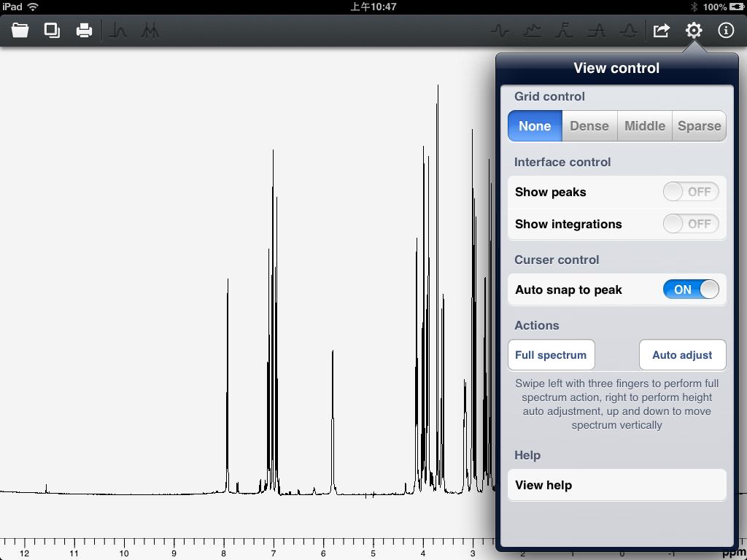The height and width of the screenshot is (560, 747).
Task: Tap the View control popover title
Action: coord(616,68)
